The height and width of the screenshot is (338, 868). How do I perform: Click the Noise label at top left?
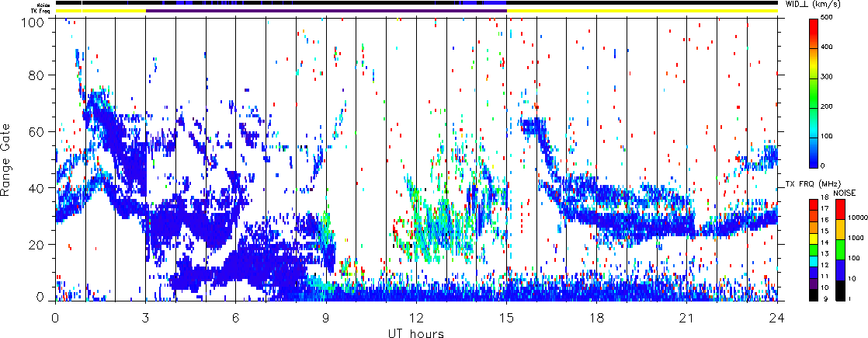tap(45, 3)
